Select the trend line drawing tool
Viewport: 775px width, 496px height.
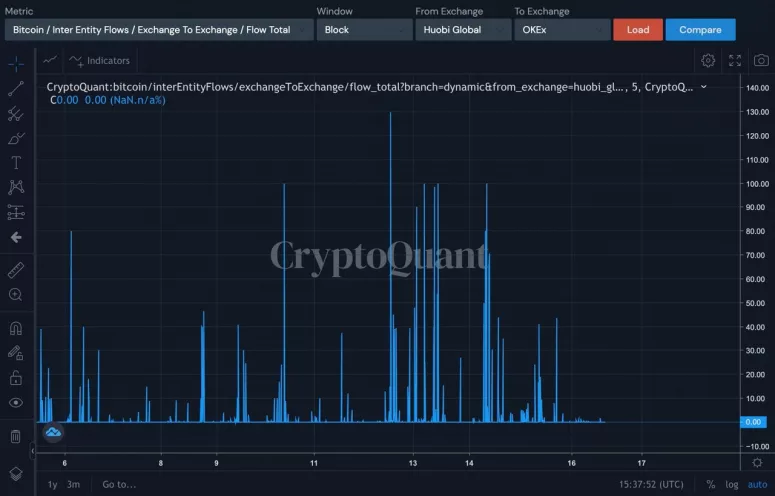click(16, 88)
